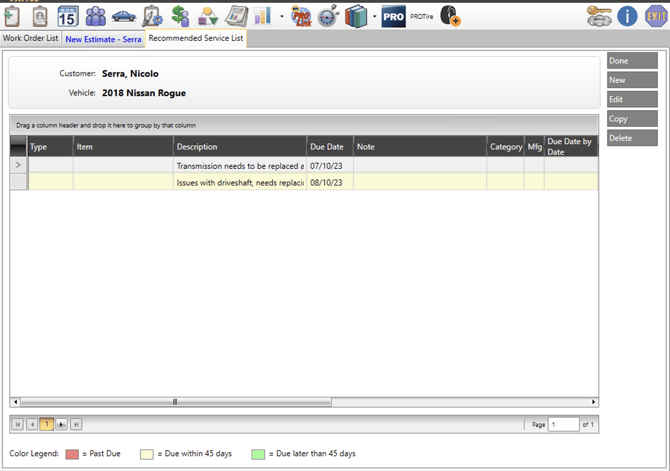Click the 08/10/23 due date cell
The height and width of the screenshot is (471, 670).
click(x=330, y=182)
